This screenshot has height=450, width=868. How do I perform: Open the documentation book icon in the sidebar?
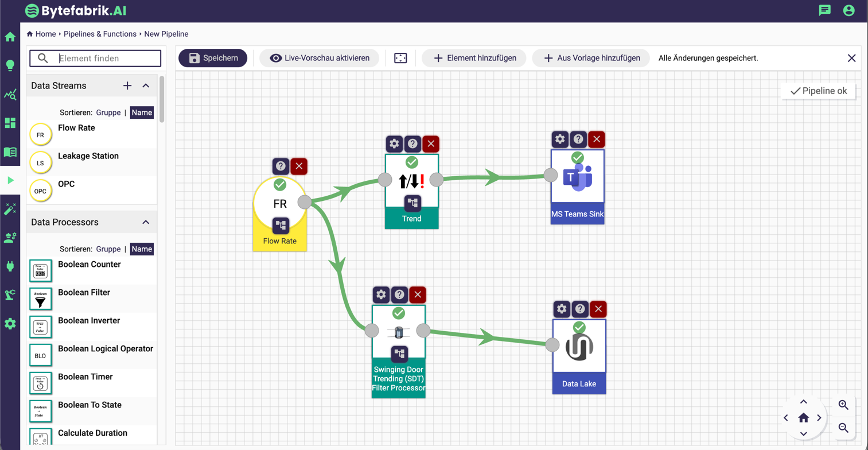pyautogui.click(x=10, y=152)
